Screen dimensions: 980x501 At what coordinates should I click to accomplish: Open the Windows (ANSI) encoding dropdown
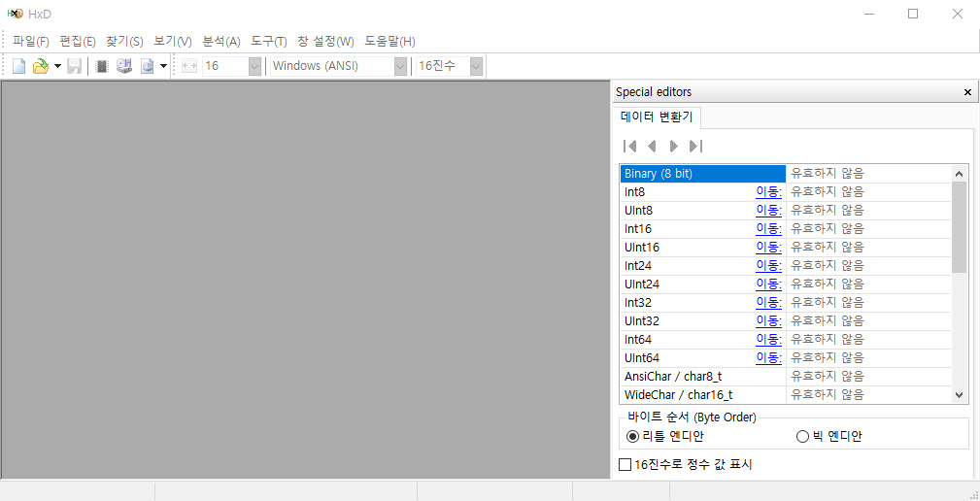[x=339, y=66]
